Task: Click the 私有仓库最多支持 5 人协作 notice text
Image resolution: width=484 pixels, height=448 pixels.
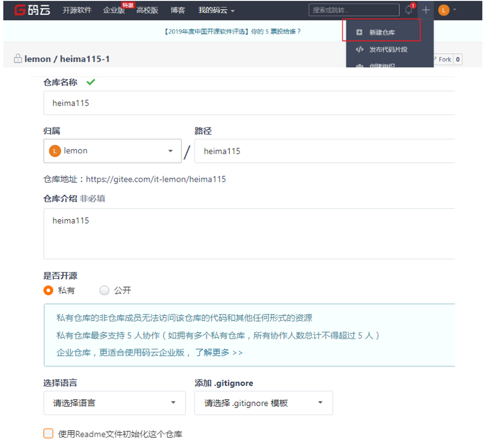Action: pos(218,335)
